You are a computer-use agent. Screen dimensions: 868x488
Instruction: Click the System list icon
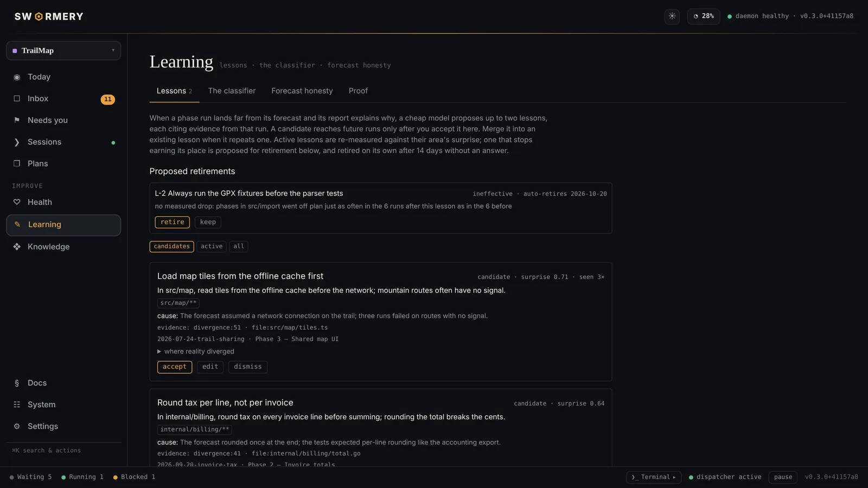pyautogui.click(x=17, y=404)
